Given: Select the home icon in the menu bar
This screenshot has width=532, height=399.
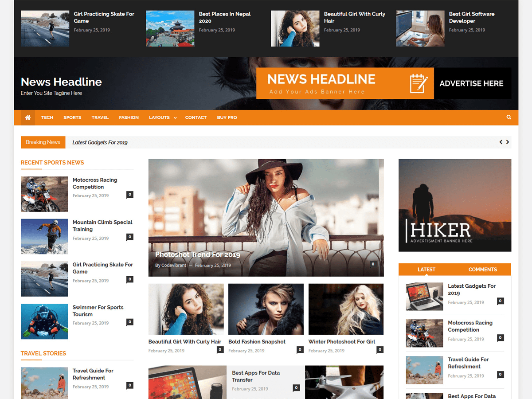Looking at the screenshot, I should 27,117.
